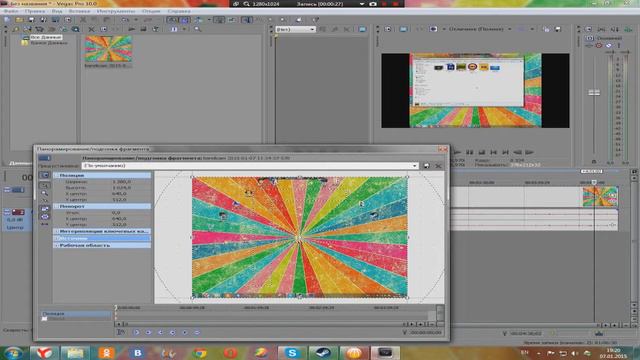This screenshot has width=640, height=360.
Task: Click the Import Media icon in media panel
Action: [x=27, y=29]
